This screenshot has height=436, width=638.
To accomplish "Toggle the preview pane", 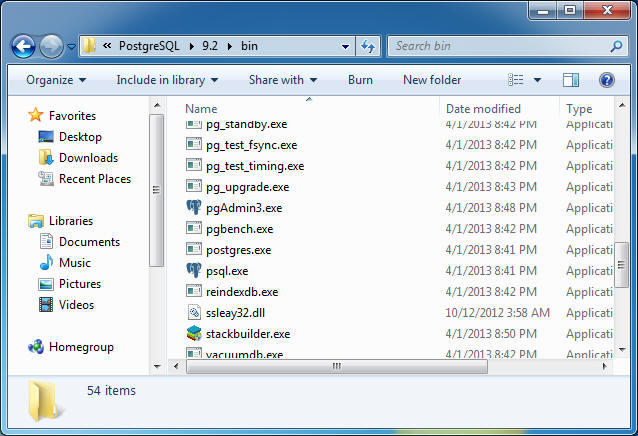I will point(571,80).
